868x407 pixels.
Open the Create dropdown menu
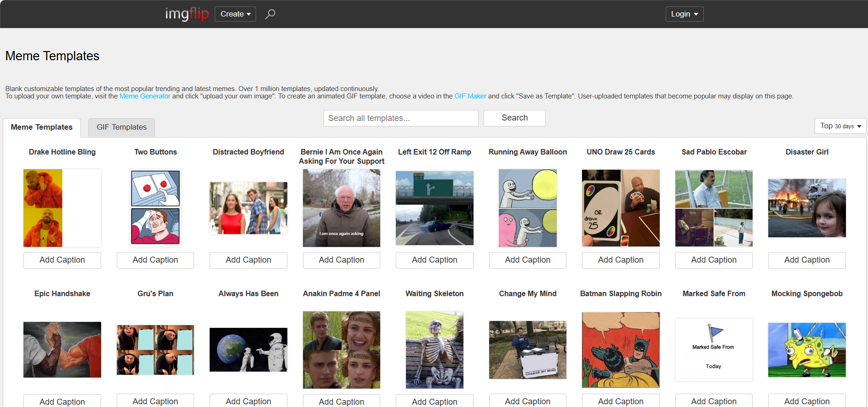click(235, 14)
